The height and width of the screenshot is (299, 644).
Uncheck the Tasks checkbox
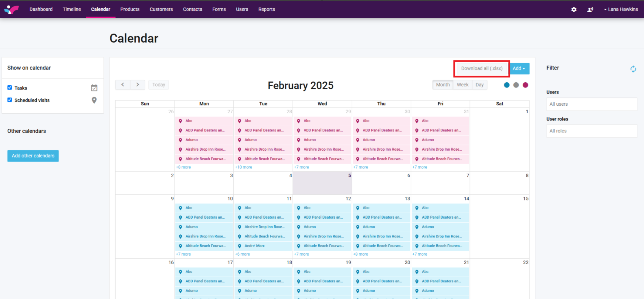point(10,88)
